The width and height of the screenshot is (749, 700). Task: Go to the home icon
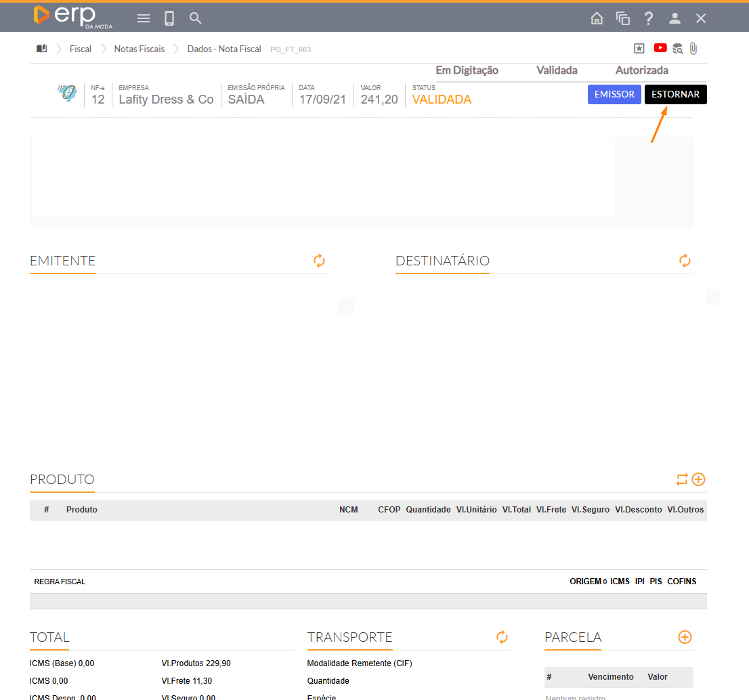point(597,18)
